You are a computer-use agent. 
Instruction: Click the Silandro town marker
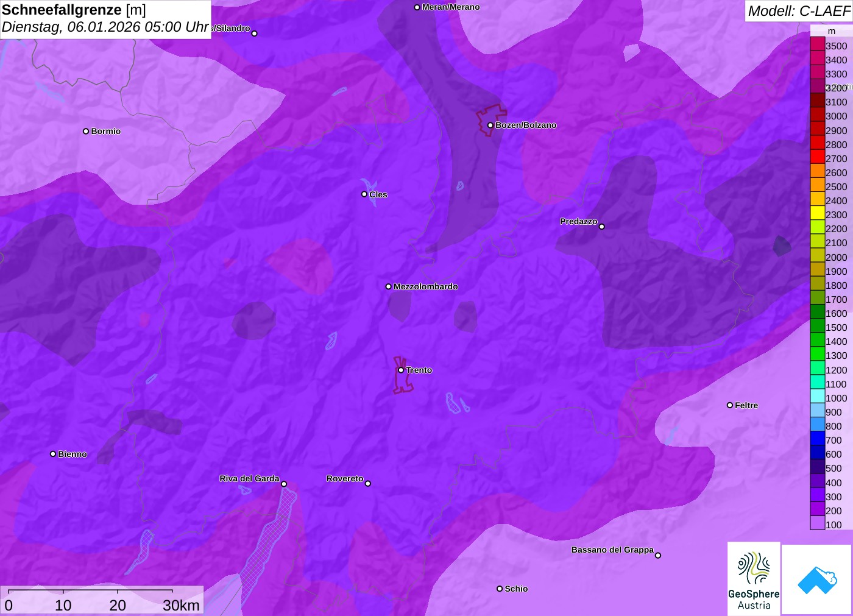click(x=255, y=34)
